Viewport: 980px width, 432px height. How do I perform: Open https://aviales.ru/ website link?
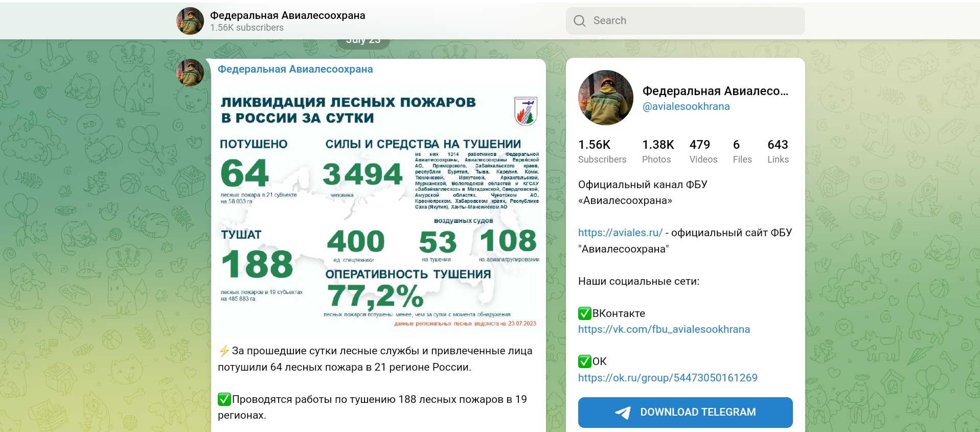pos(620,233)
